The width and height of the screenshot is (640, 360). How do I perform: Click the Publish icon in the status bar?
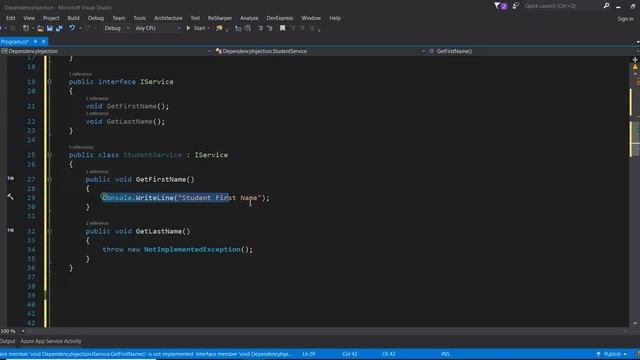[598, 354]
